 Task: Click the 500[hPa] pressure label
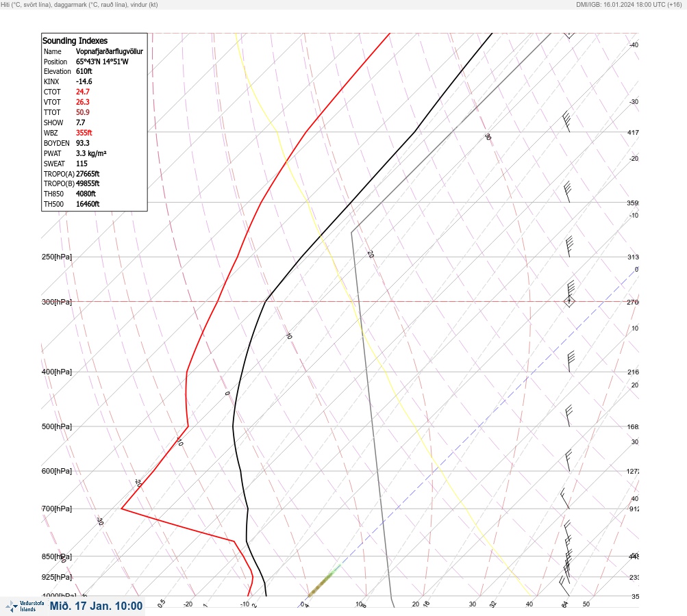(57, 426)
